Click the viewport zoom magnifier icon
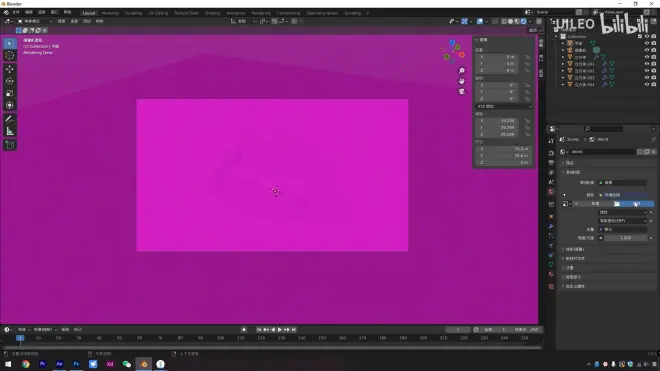Image resolution: width=660 pixels, height=371 pixels. 462,71
